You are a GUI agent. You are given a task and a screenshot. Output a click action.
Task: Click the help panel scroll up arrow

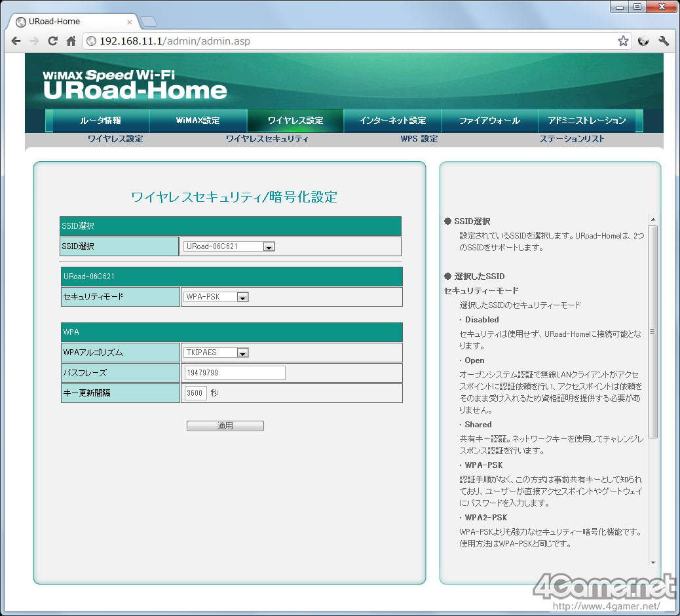point(652,220)
